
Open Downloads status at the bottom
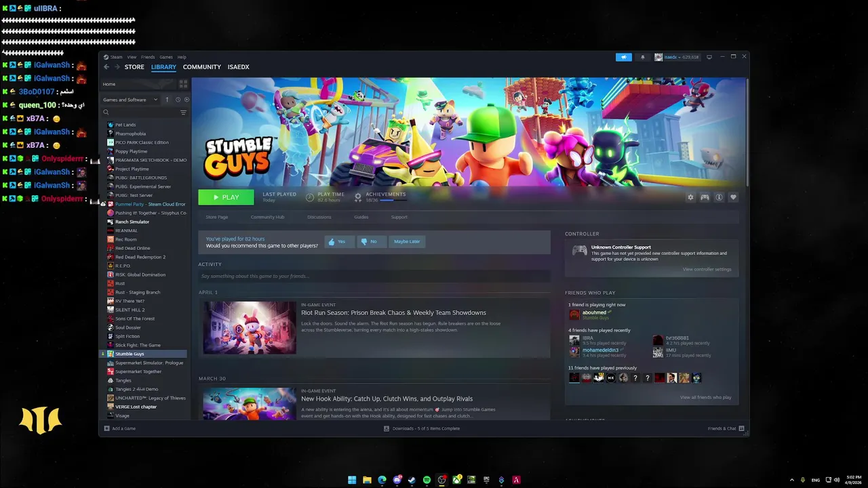[x=422, y=428]
